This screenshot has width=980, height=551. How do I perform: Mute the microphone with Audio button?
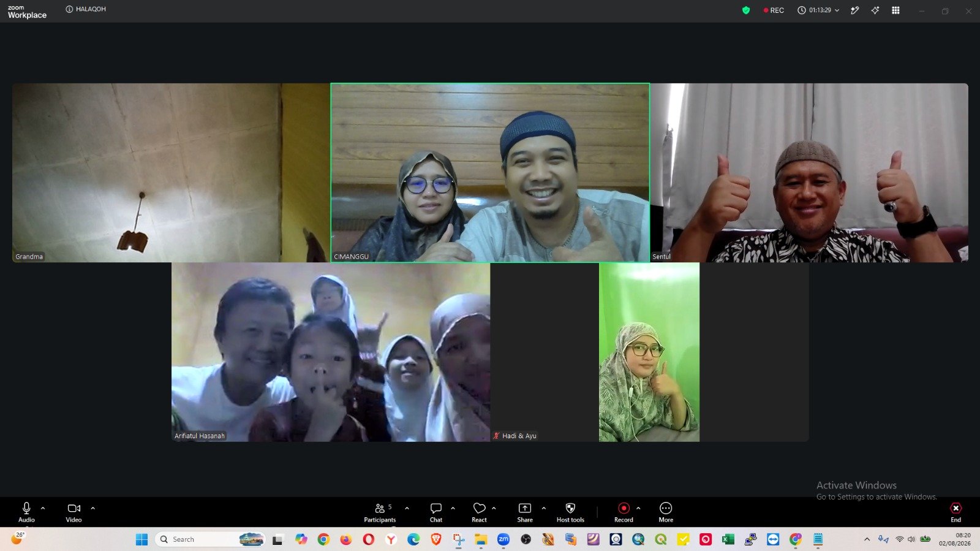26,512
